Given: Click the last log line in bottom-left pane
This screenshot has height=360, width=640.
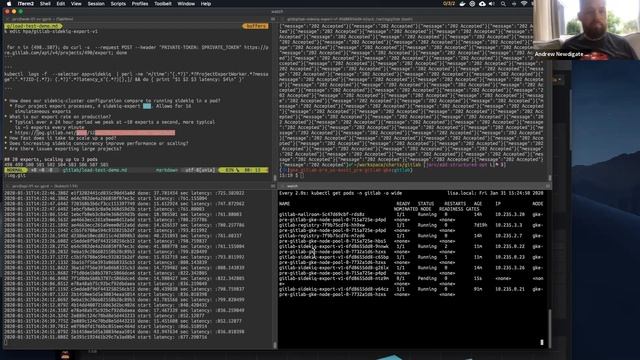Looking at the screenshot, I should click(106, 337).
